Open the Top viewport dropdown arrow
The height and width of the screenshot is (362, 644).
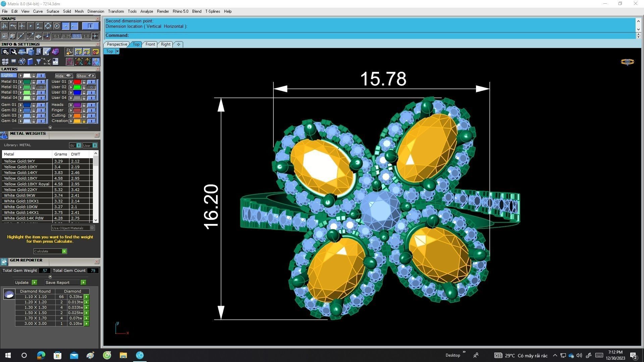117,51
